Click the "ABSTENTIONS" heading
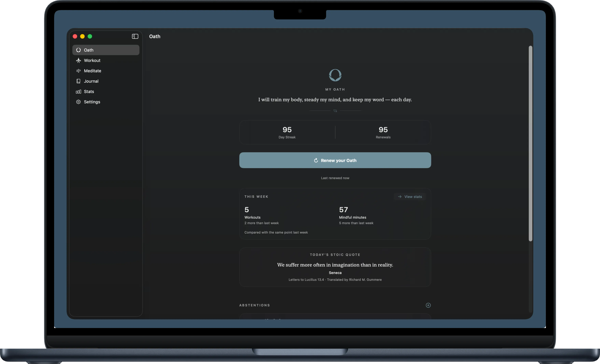The width and height of the screenshot is (600, 364). pos(254,305)
